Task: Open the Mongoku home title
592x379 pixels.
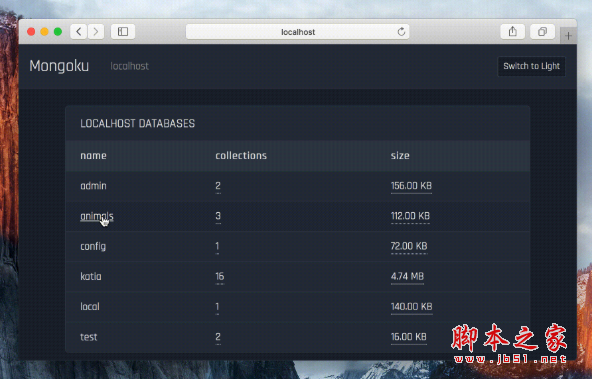Action: point(59,66)
